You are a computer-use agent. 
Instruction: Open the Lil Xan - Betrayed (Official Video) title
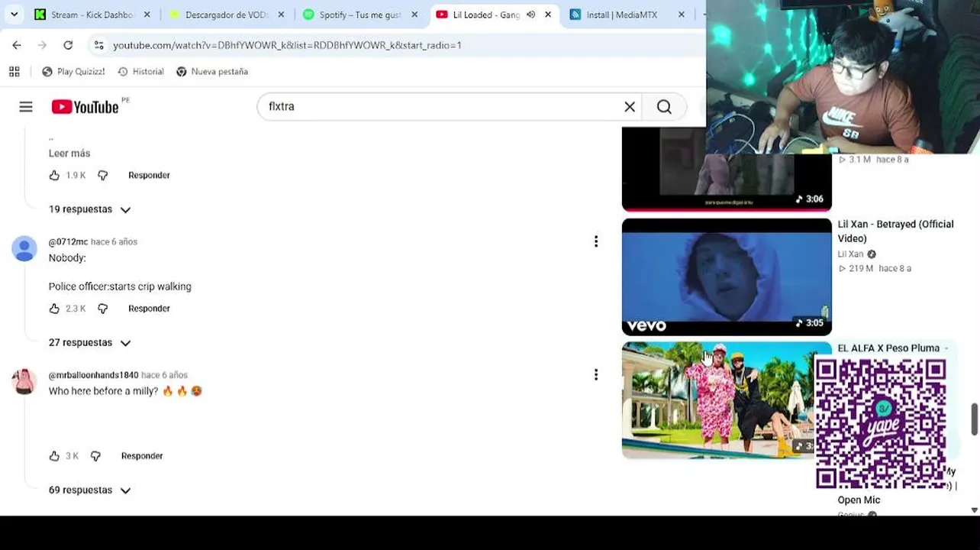(x=896, y=231)
